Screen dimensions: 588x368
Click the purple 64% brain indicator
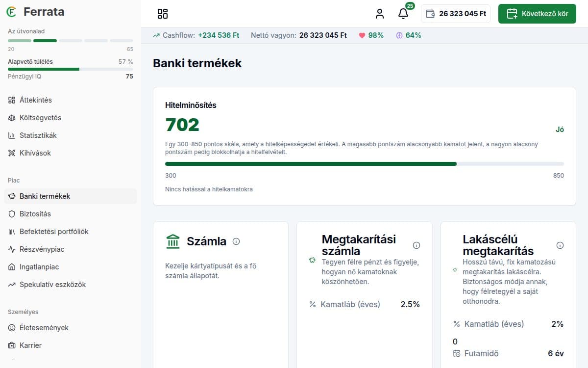coord(408,35)
